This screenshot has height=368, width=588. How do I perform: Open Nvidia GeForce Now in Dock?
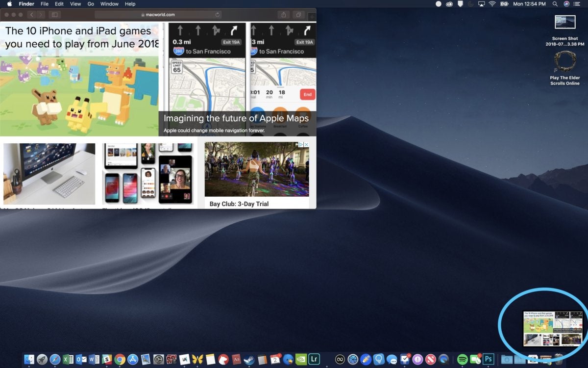tap(301, 360)
